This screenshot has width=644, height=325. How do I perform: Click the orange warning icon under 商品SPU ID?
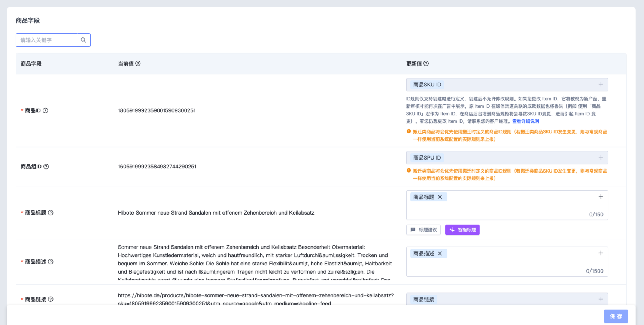pyautogui.click(x=409, y=171)
